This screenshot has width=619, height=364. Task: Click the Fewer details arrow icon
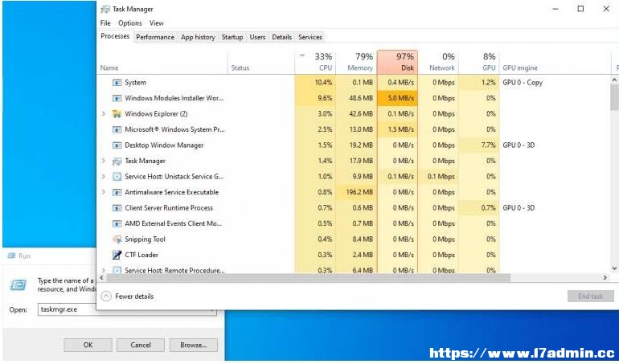pyautogui.click(x=106, y=296)
